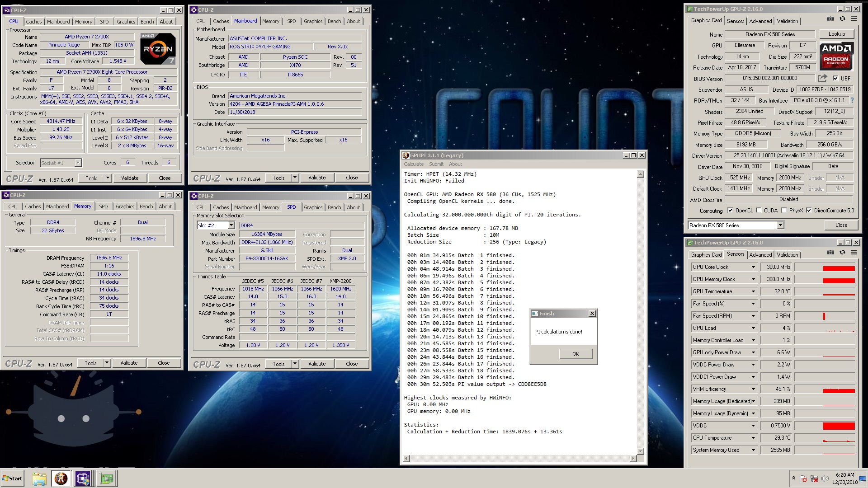The width and height of the screenshot is (868, 488).
Task: Switch to Graphics tab in CPU-Z Memory window
Action: (x=125, y=206)
